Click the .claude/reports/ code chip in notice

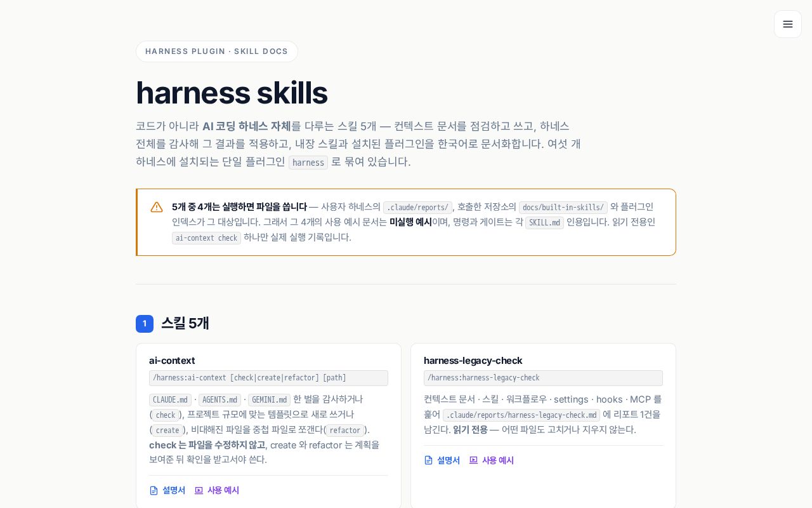[x=417, y=208]
